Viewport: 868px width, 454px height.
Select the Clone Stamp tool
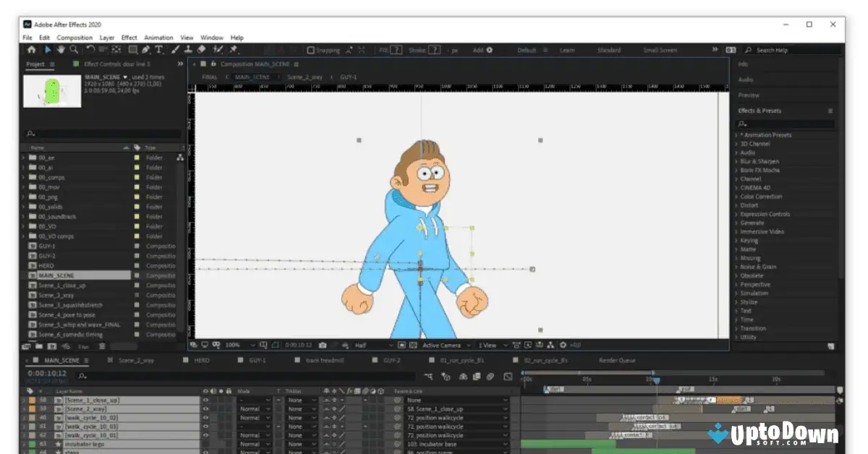[189, 50]
